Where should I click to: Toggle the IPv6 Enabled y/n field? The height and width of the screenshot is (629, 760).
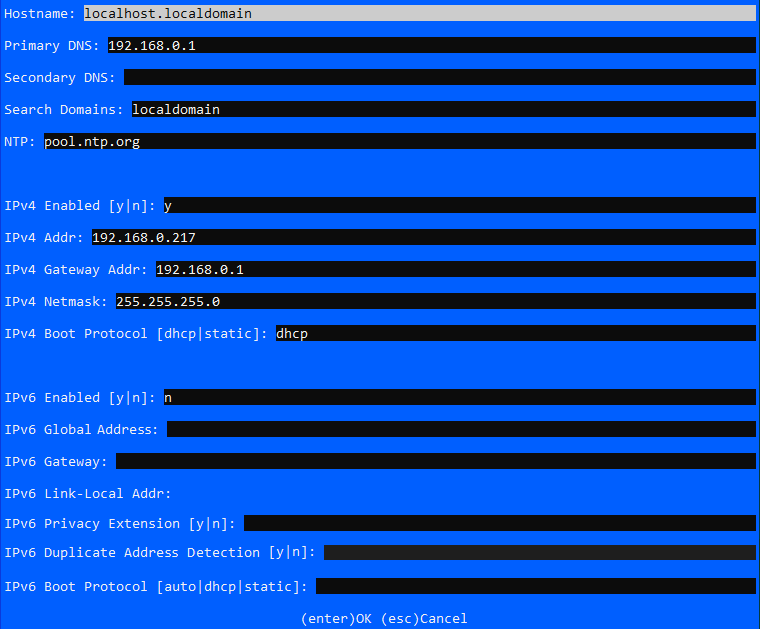click(458, 397)
